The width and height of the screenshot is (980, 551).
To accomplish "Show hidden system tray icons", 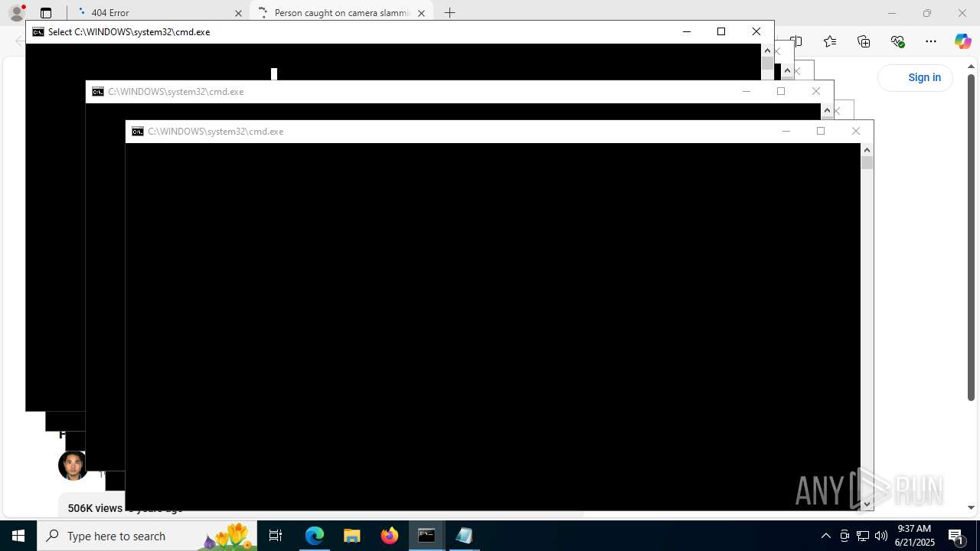I will point(825,536).
